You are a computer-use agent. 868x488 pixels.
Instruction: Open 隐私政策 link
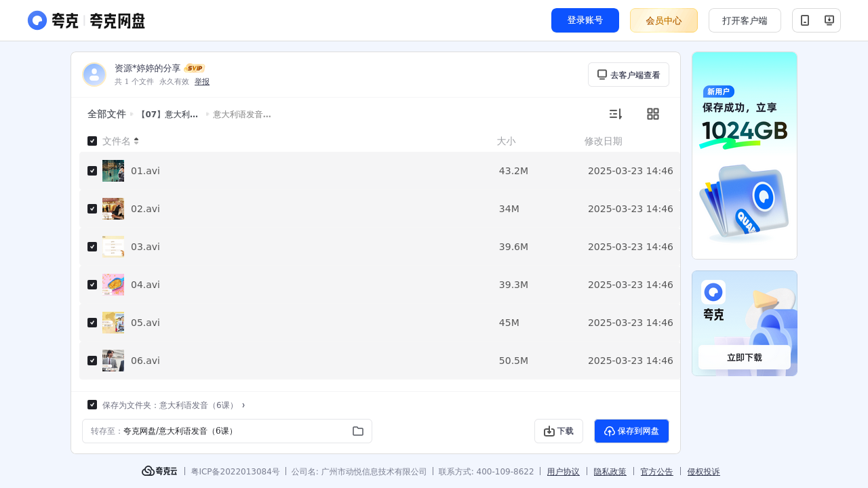tap(610, 472)
